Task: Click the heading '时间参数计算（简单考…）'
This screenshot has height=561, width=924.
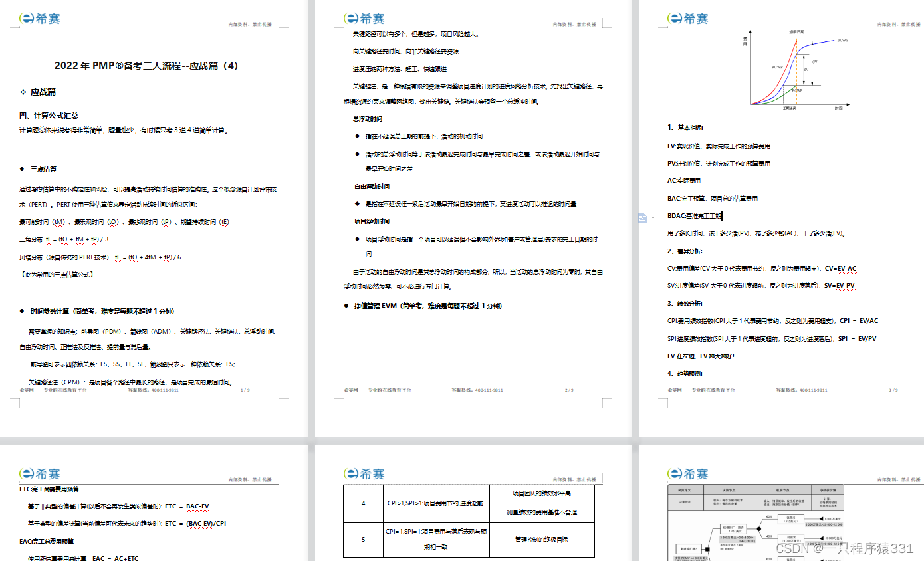Action: (97, 311)
